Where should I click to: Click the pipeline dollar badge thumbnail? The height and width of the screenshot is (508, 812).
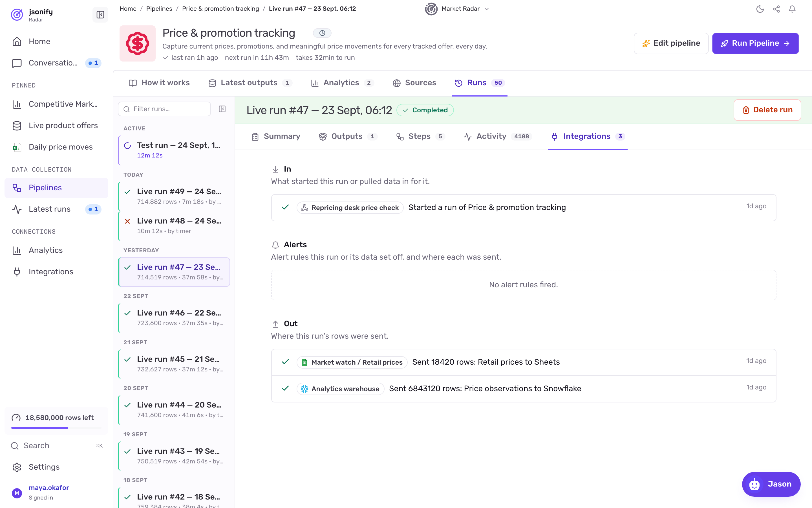138,43
